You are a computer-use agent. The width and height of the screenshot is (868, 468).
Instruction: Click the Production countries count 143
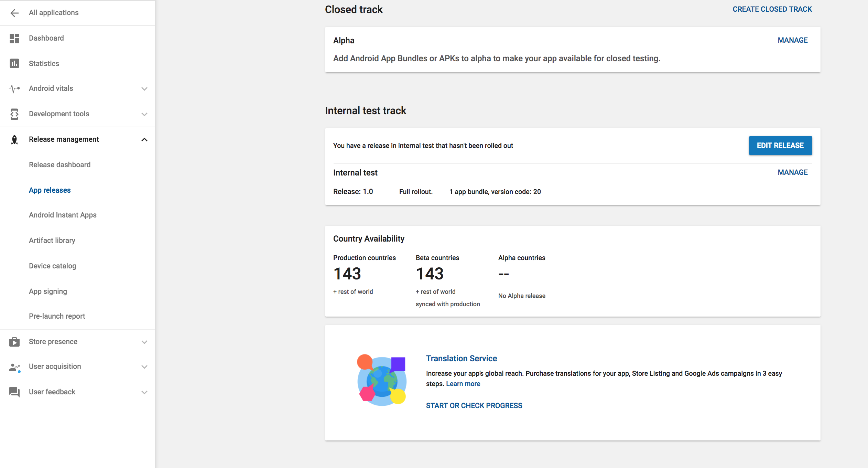(347, 274)
